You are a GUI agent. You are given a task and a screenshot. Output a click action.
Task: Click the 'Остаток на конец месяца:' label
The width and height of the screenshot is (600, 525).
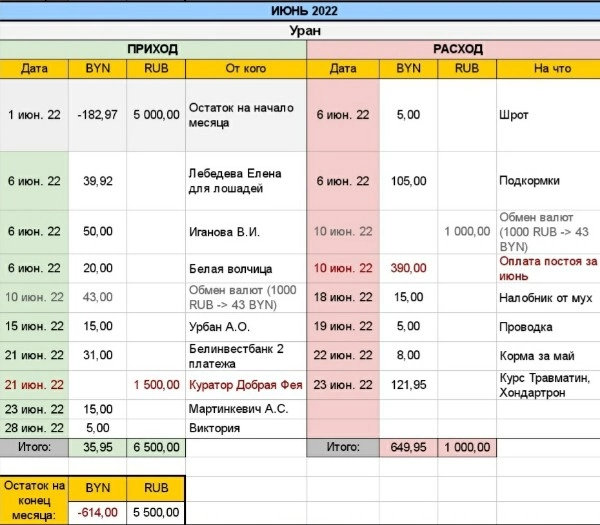tap(34, 500)
